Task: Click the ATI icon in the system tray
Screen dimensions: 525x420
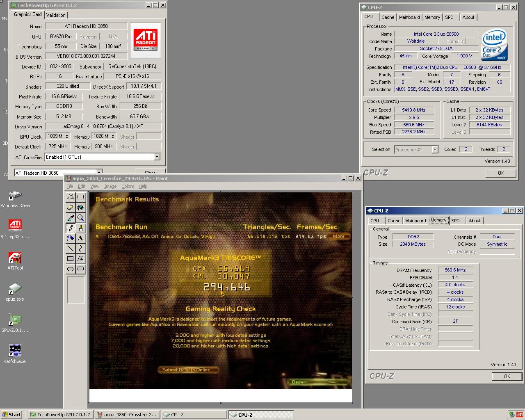Action: click(x=519, y=415)
